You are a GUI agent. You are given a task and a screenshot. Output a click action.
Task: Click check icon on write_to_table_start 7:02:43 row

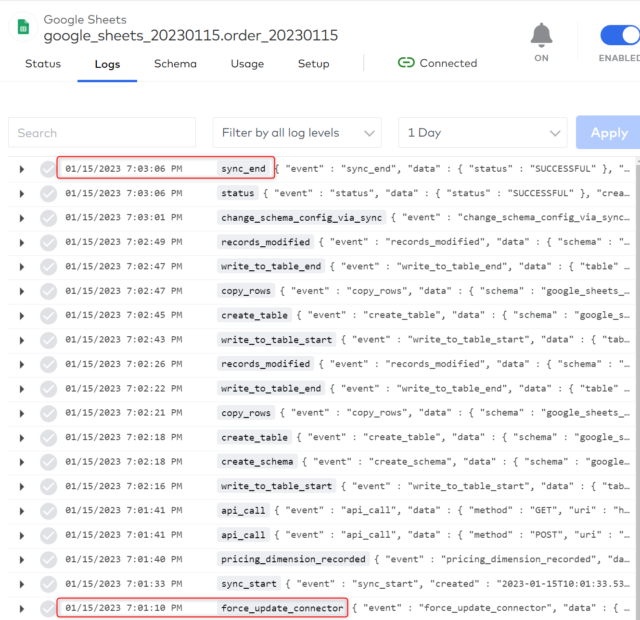tap(48, 340)
